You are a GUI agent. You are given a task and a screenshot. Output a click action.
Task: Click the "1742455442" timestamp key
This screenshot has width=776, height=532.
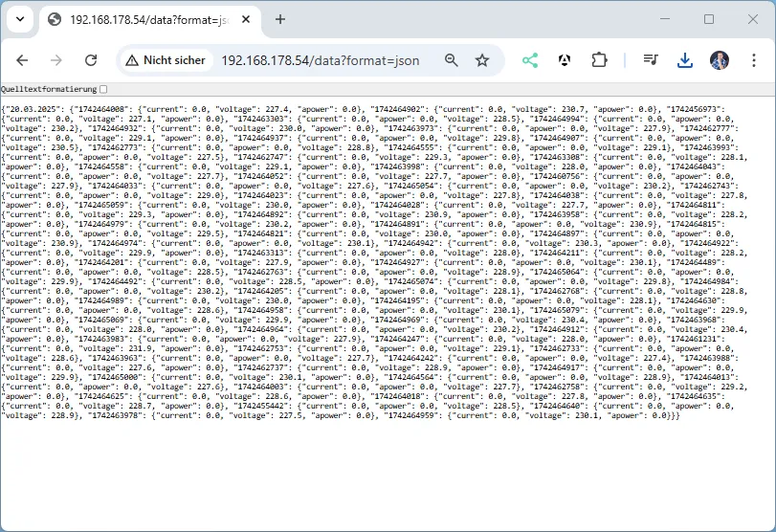tap(263, 407)
